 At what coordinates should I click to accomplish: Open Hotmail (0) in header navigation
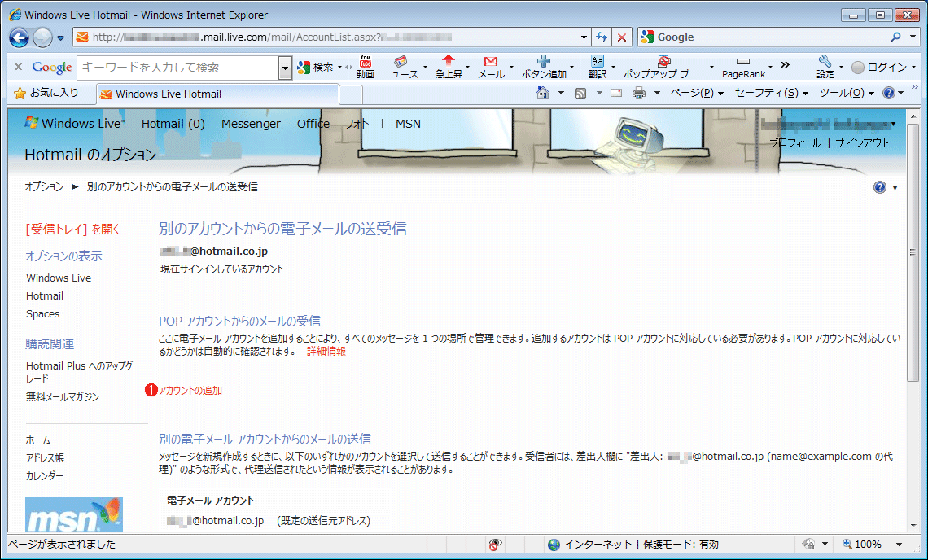pyautogui.click(x=173, y=124)
